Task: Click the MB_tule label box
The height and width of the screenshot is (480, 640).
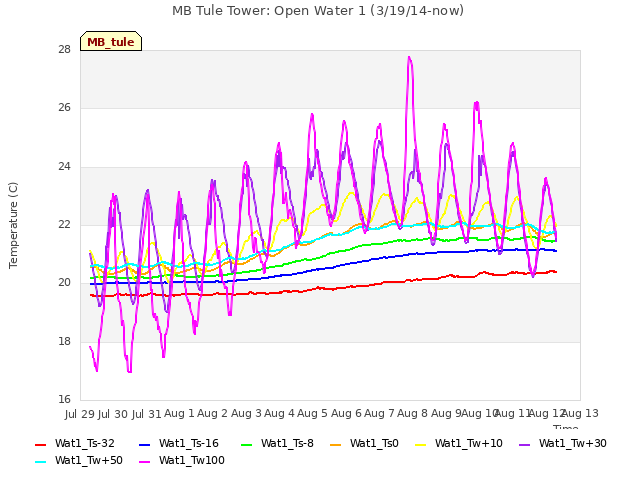Action: pyautogui.click(x=111, y=41)
